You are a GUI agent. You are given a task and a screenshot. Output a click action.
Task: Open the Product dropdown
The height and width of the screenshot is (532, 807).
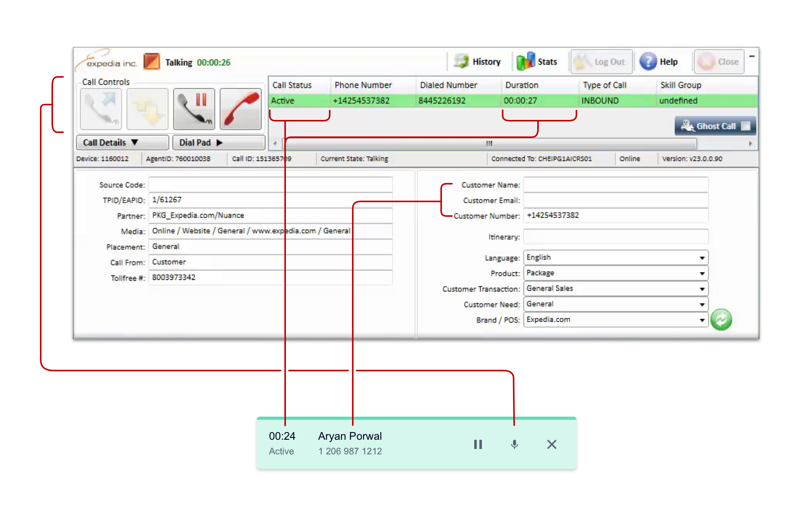(616, 273)
